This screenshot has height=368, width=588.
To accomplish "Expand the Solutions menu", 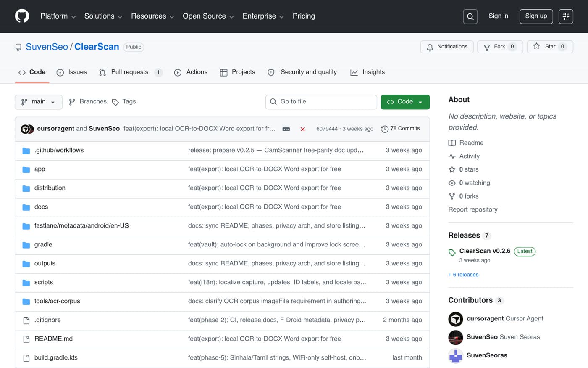I will 103,16.
